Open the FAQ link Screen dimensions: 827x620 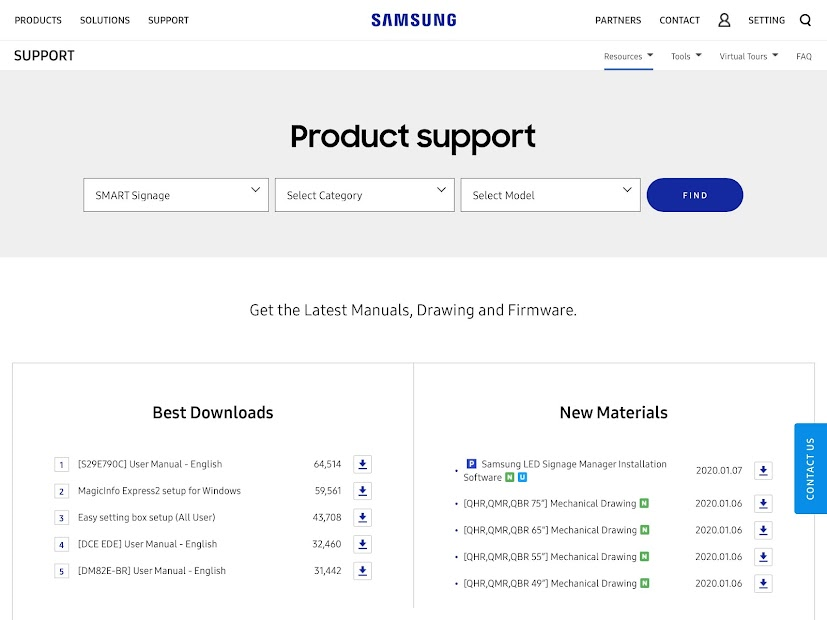[804, 56]
